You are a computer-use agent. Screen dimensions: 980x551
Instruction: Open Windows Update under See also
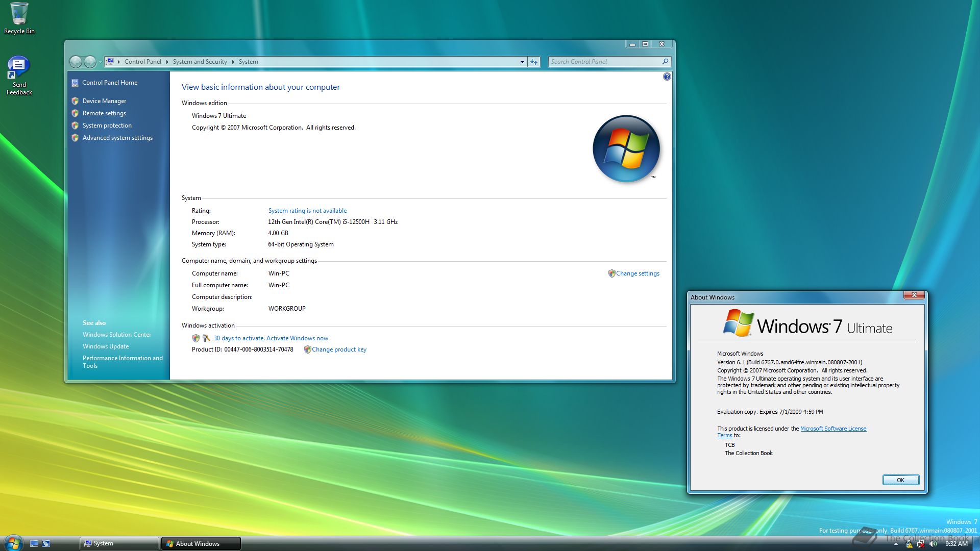[x=106, y=346]
